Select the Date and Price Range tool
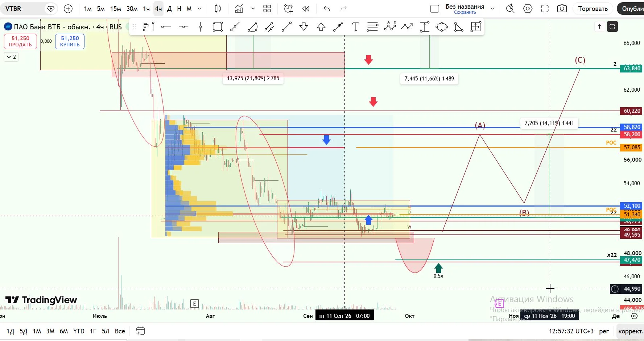The height and width of the screenshot is (341, 644). click(476, 26)
